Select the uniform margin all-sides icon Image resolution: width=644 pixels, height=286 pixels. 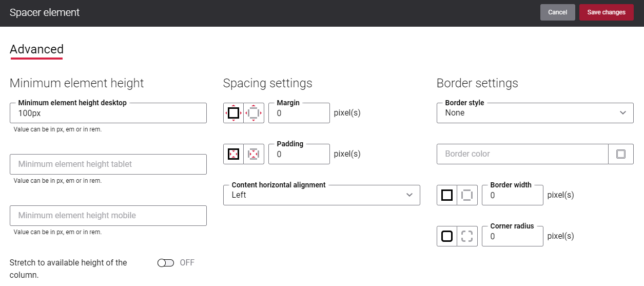[233, 113]
